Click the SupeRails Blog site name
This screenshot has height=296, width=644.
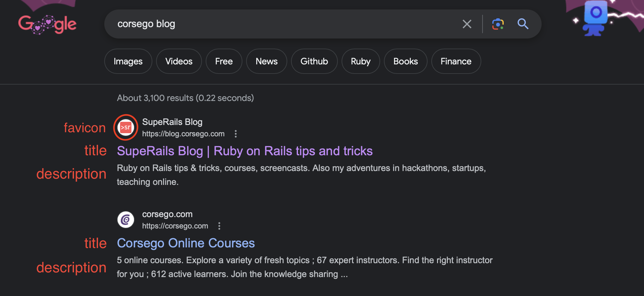point(172,122)
